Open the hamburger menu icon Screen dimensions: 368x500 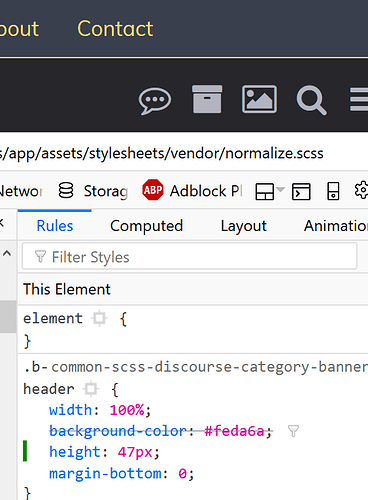[x=359, y=99]
